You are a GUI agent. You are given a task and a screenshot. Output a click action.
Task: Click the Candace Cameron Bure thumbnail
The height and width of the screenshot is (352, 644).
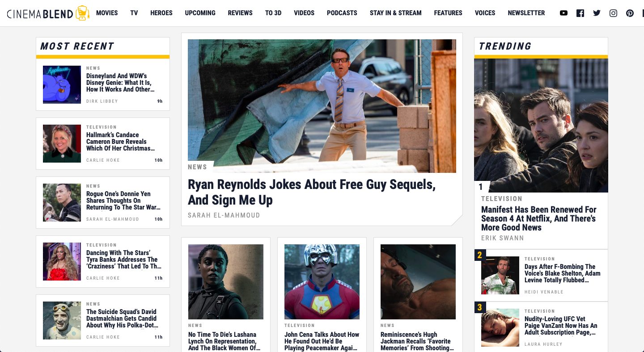(62, 144)
